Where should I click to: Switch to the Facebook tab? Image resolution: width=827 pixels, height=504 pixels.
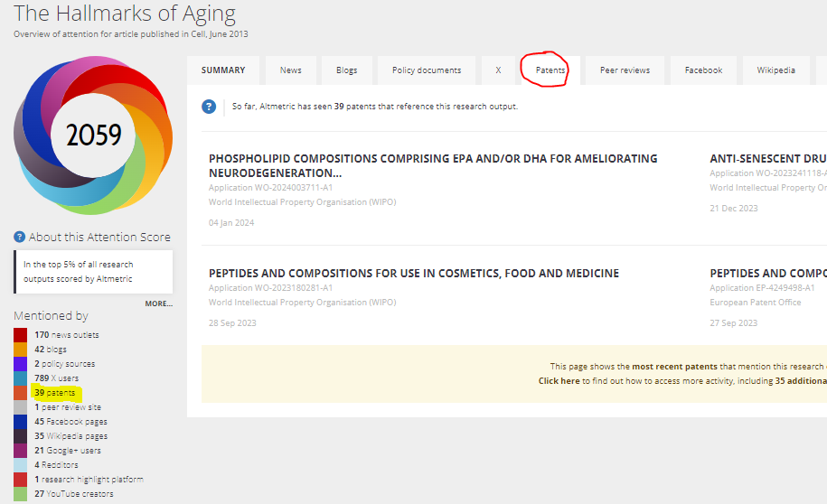pos(702,70)
